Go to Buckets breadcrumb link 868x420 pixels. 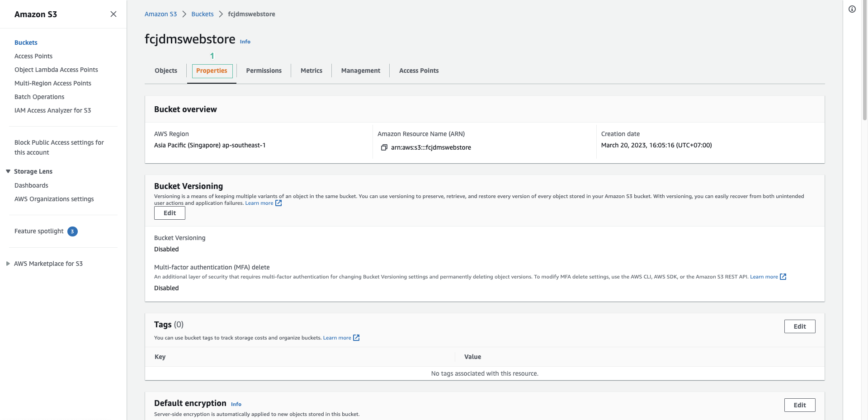203,14
